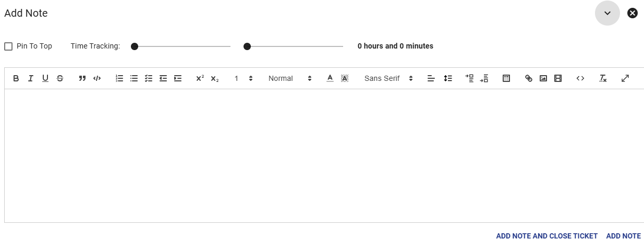Click inside the note text area
644x251 pixels.
point(324,156)
